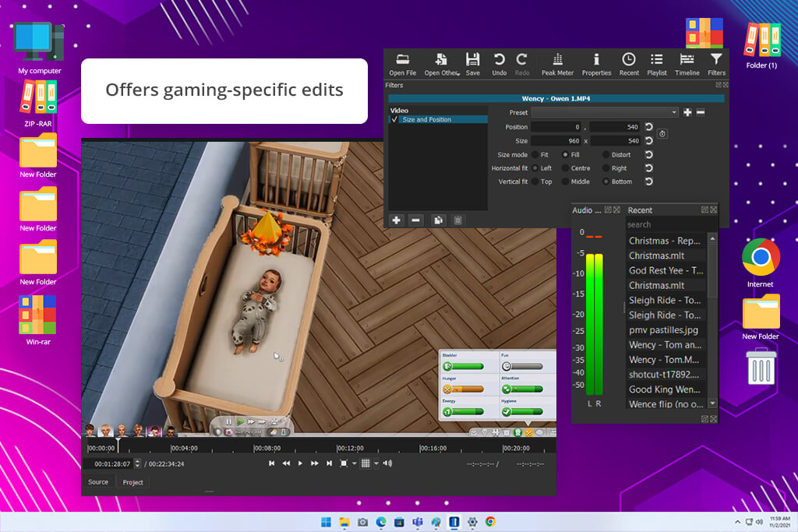Click the Recent list scrollbar down arrow
This screenshot has width=798, height=532.
pyautogui.click(x=712, y=403)
